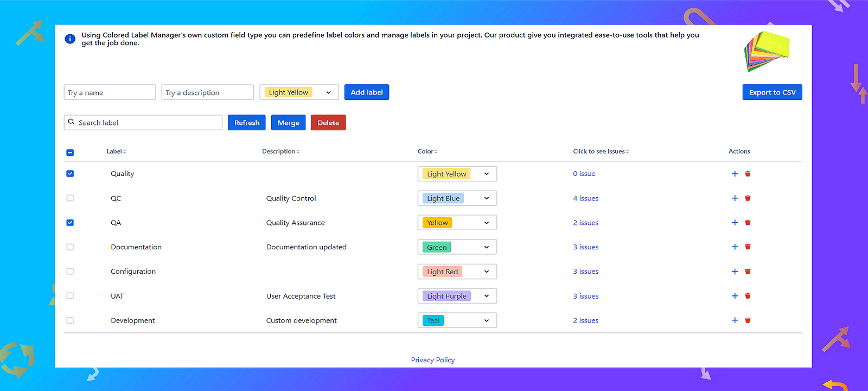The height and width of the screenshot is (391, 868).
Task: Tick the checkbox next to QC
Action: [70, 198]
